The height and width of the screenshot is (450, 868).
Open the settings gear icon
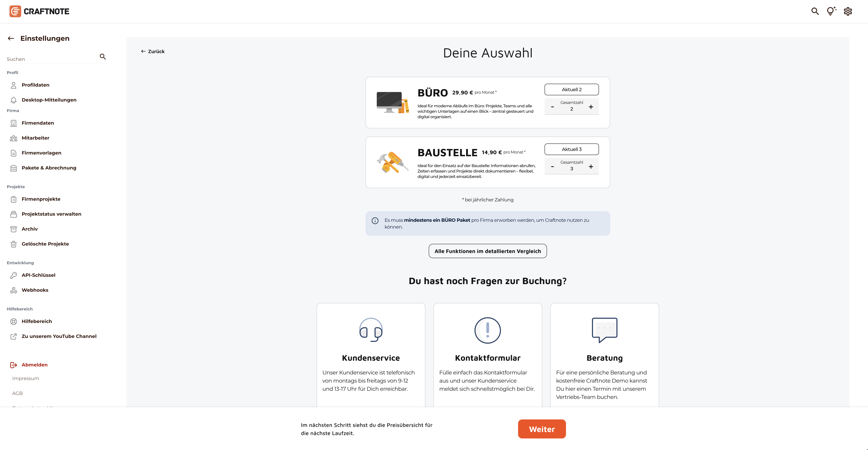point(848,11)
